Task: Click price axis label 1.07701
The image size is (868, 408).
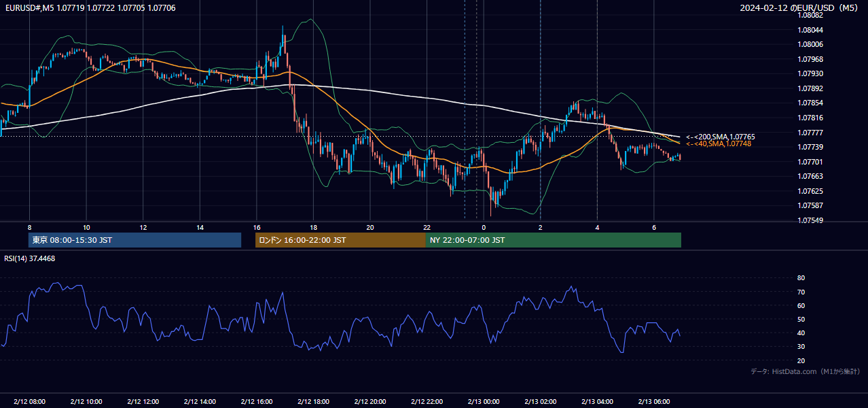Action: tap(810, 162)
